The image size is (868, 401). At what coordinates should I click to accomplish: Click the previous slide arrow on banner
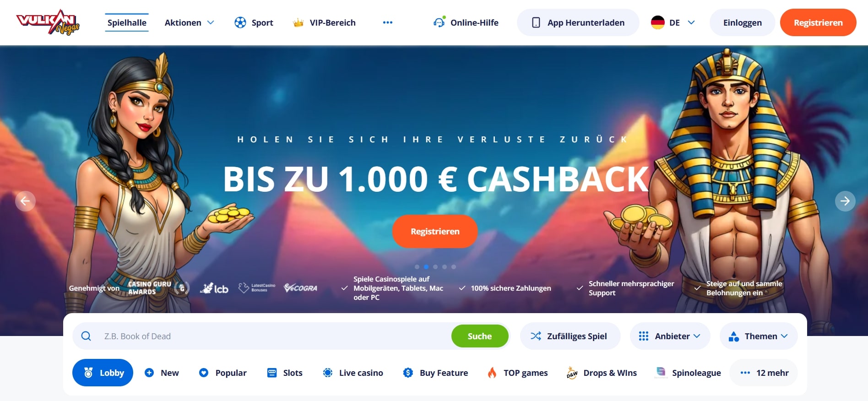(x=25, y=201)
